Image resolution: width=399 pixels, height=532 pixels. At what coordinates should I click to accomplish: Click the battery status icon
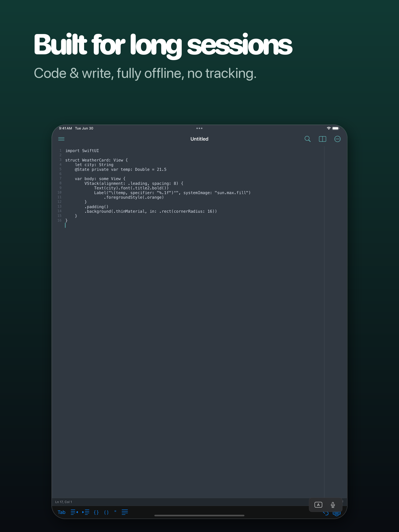[336, 128]
